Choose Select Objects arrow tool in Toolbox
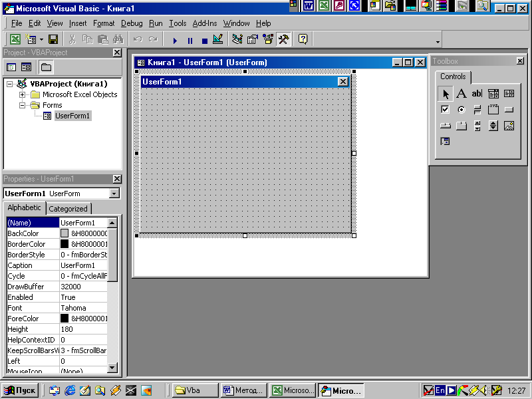The image size is (532, 399). click(445, 94)
